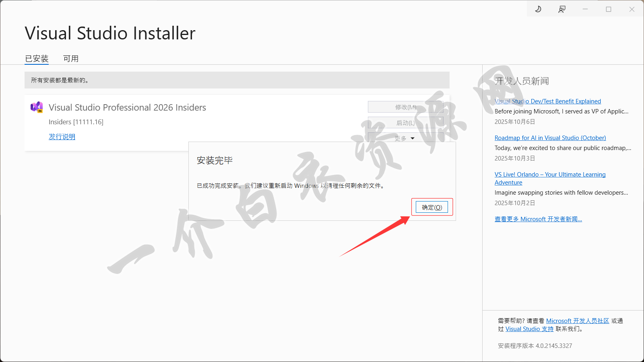Click 查看更多 Microsoft 开发者新闻 link
Image resolution: width=644 pixels, height=362 pixels.
(538, 219)
